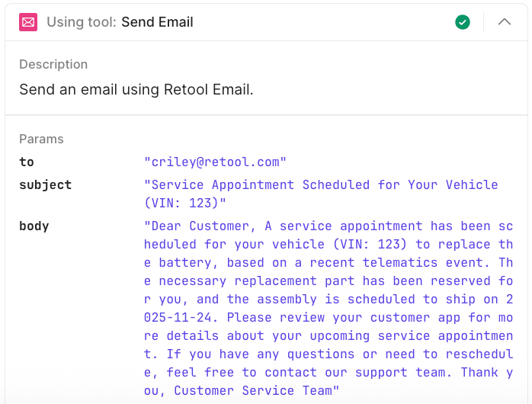Click the "Using tool:" label

click(x=82, y=22)
